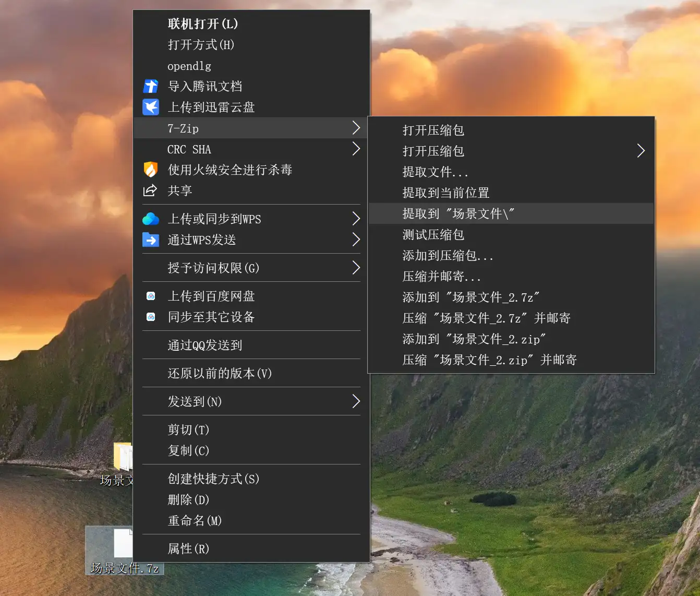Expand the 授予访问权限(G) submenu arrow
Screen dimensions: 700x596
[x=356, y=268]
